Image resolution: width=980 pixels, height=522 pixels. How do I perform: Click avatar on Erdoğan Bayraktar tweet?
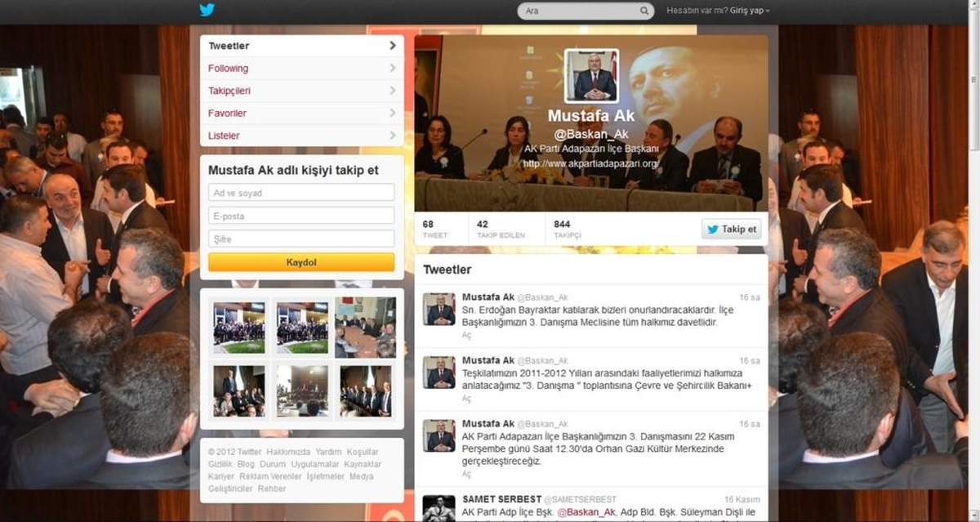pos(439,309)
